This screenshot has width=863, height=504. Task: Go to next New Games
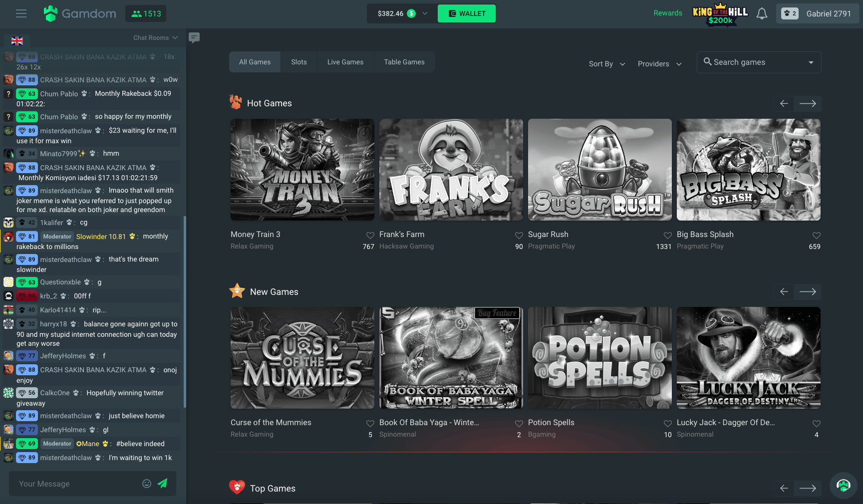[x=808, y=291]
